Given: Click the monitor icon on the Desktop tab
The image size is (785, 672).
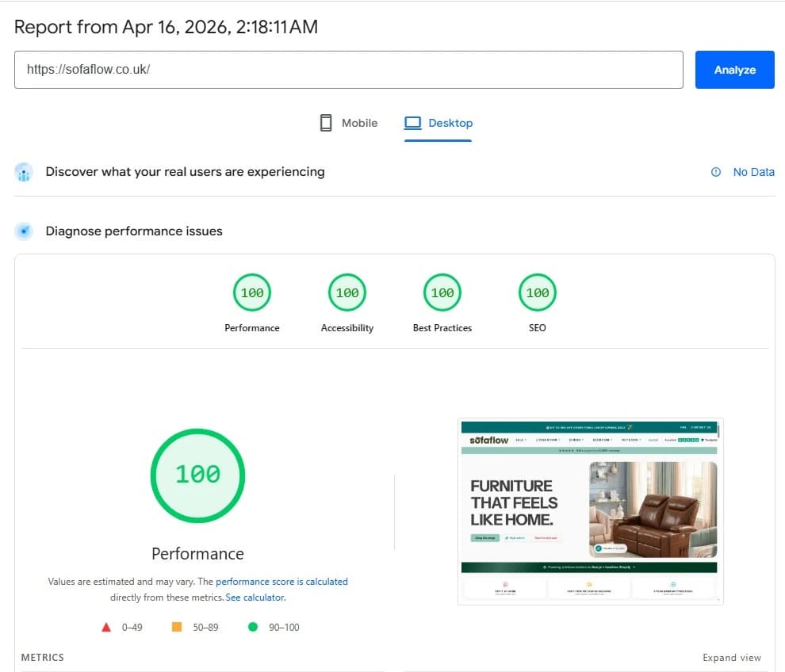Looking at the screenshot, I should tap(412, 122).
